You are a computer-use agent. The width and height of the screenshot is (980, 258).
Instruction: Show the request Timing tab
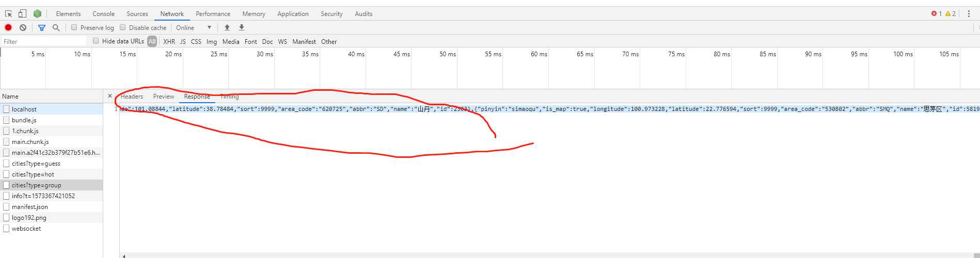229,96
